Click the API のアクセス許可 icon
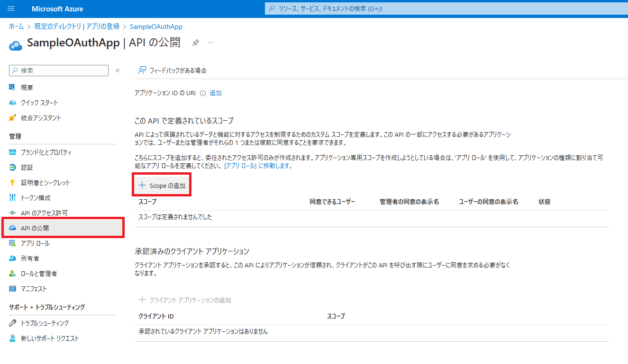This screenshot has height=364, width=628. 12,213
